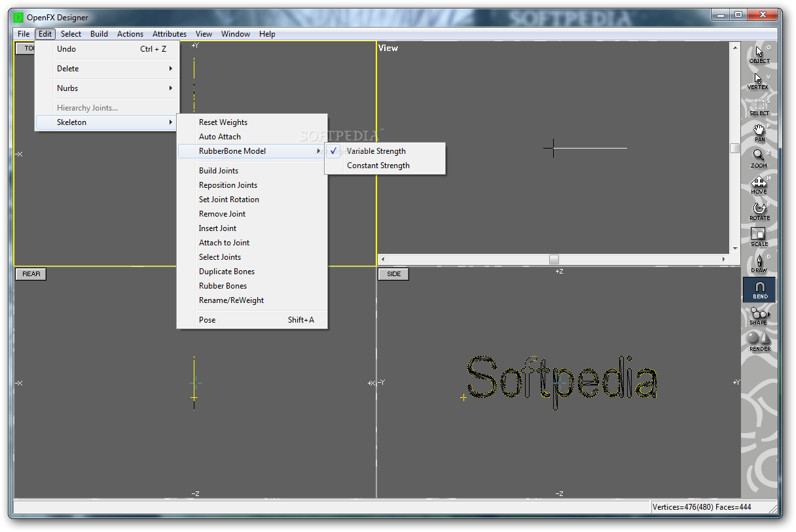Click the SIDE viewport button
The image size is (796, 532).
pyautogui.click(x=393, y=274)
